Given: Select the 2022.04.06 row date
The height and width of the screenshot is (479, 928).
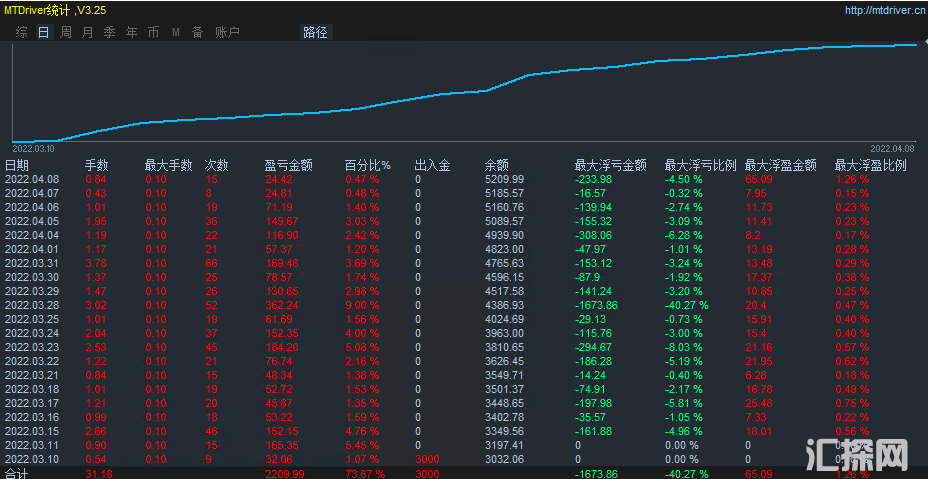Looking at the screenshot, I should click(x=32, y=207).
